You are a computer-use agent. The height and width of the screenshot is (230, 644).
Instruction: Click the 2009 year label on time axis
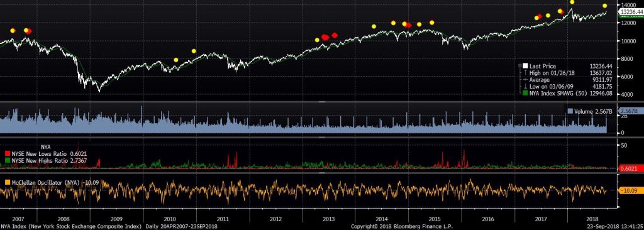[x=117, y=219]
